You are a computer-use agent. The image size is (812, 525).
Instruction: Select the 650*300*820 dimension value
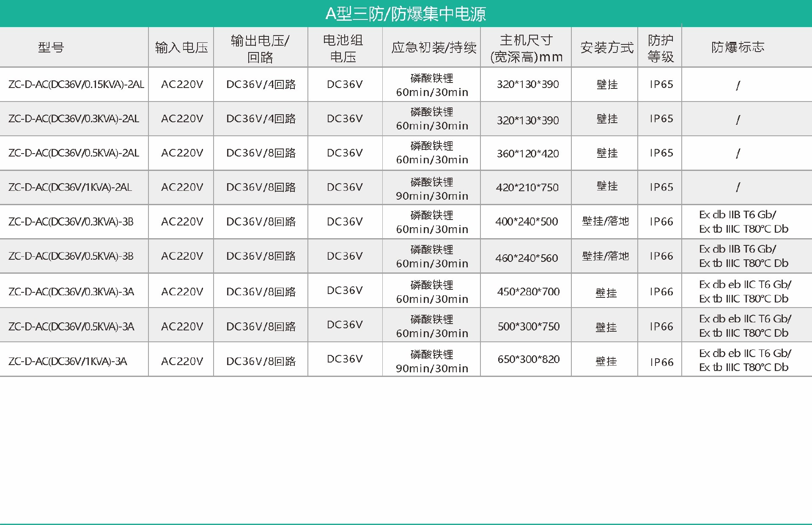526,359
